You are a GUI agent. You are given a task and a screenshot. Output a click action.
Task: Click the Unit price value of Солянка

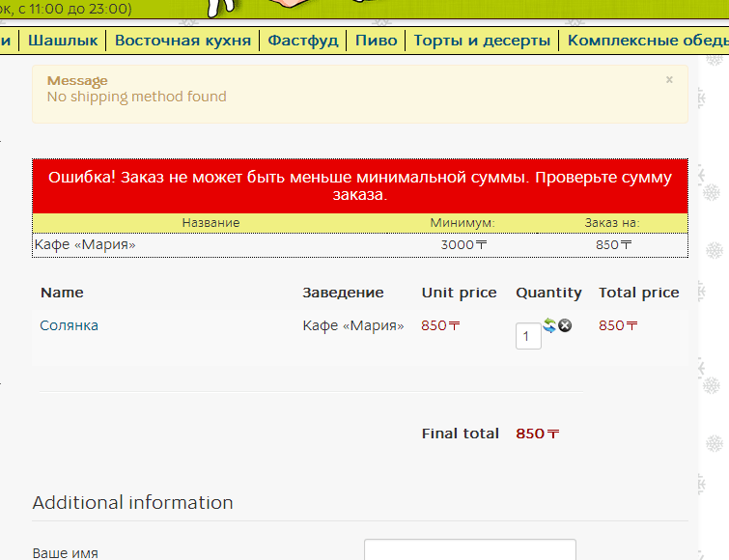[x=440, y=325]
